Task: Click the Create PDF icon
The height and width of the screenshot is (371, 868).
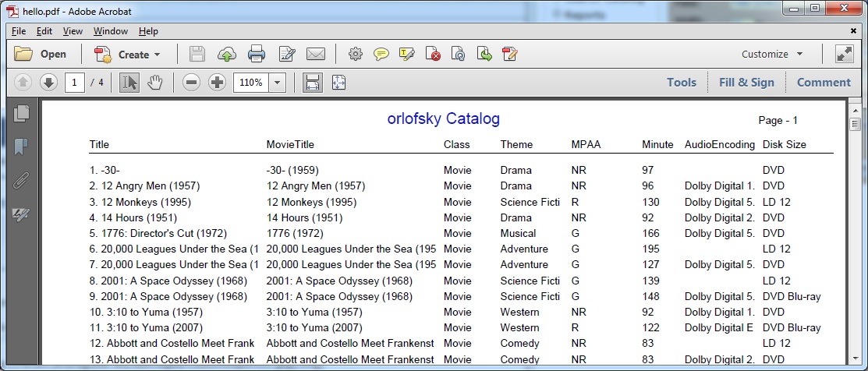Action: [x=103, y=55]
